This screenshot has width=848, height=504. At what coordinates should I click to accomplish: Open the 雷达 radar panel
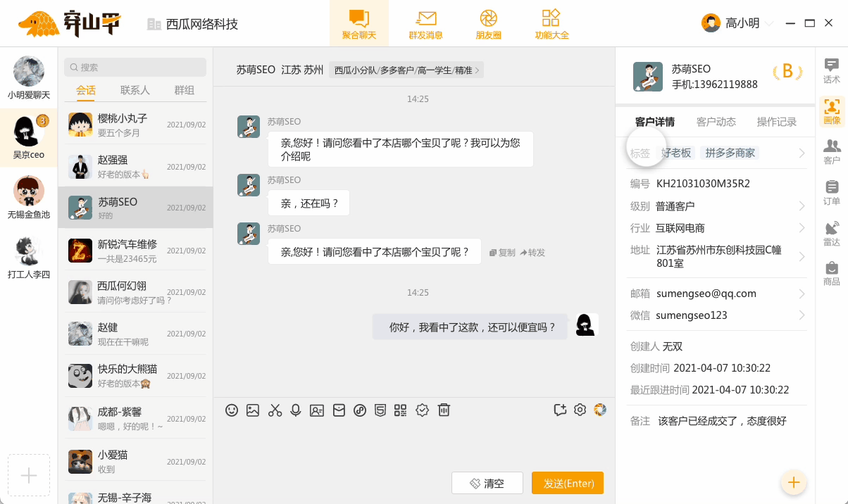[832, 232]
